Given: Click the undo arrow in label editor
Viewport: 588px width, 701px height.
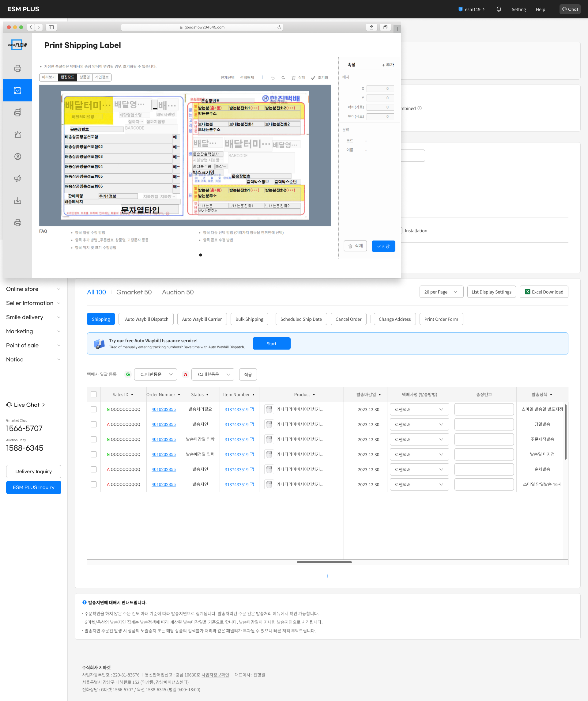Looking at the screenshot, I should 273,78.
